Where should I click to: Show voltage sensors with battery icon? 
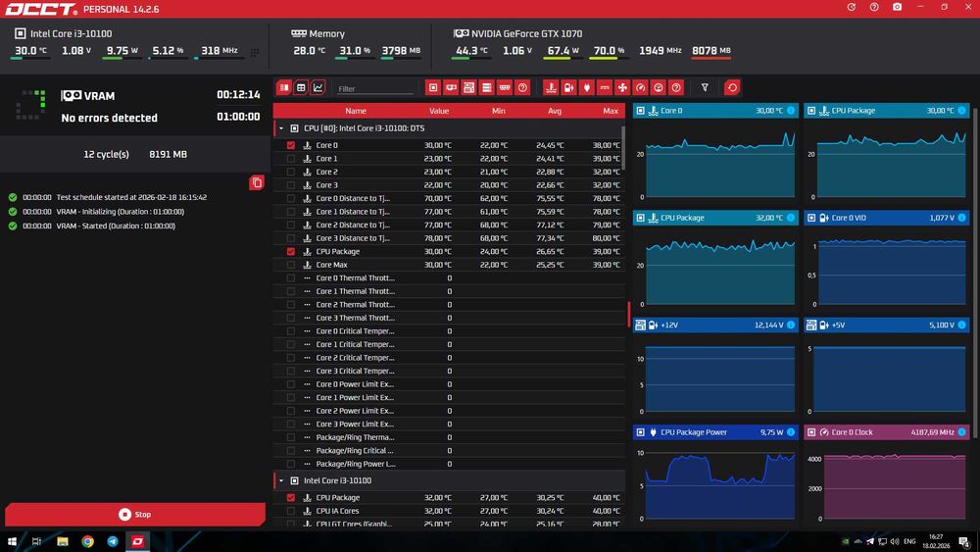click(x=568, y=87)
